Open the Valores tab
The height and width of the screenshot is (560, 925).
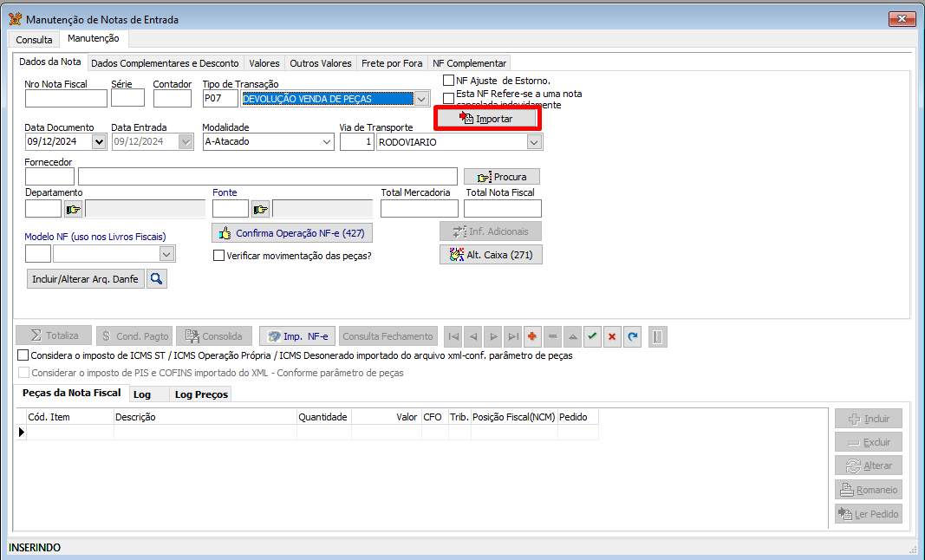pos(264,63)
